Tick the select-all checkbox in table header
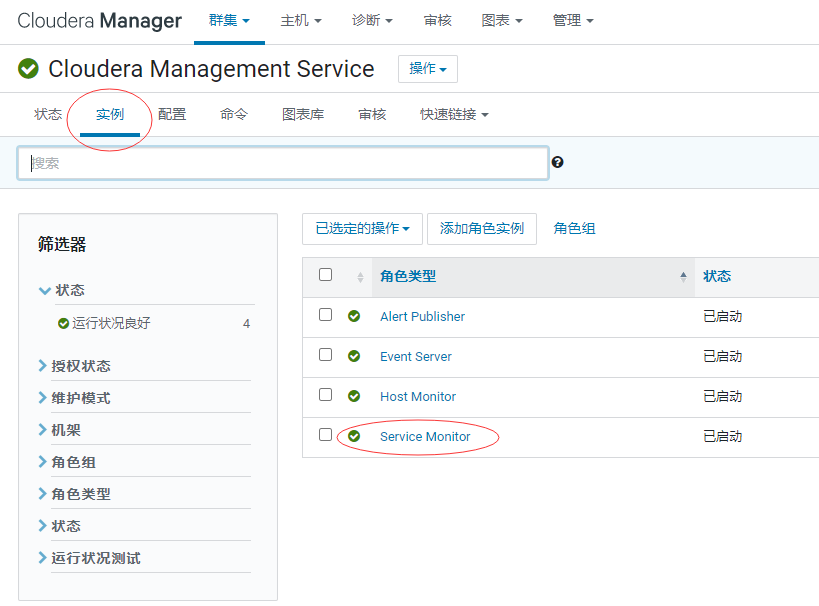The width and height of the screenshot is (819, 606). [x=325, y=275]
